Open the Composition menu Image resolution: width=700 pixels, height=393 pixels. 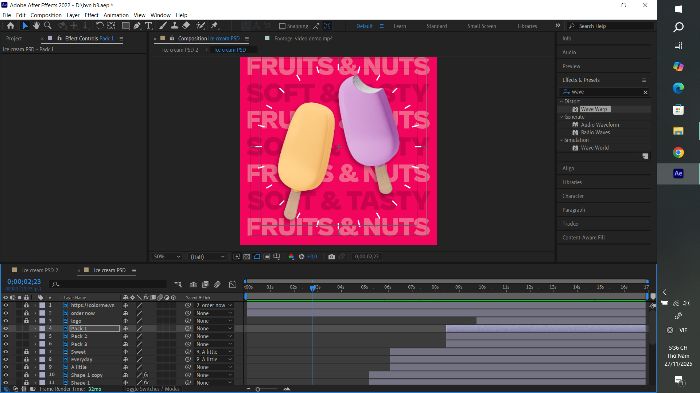coord(46,15)
